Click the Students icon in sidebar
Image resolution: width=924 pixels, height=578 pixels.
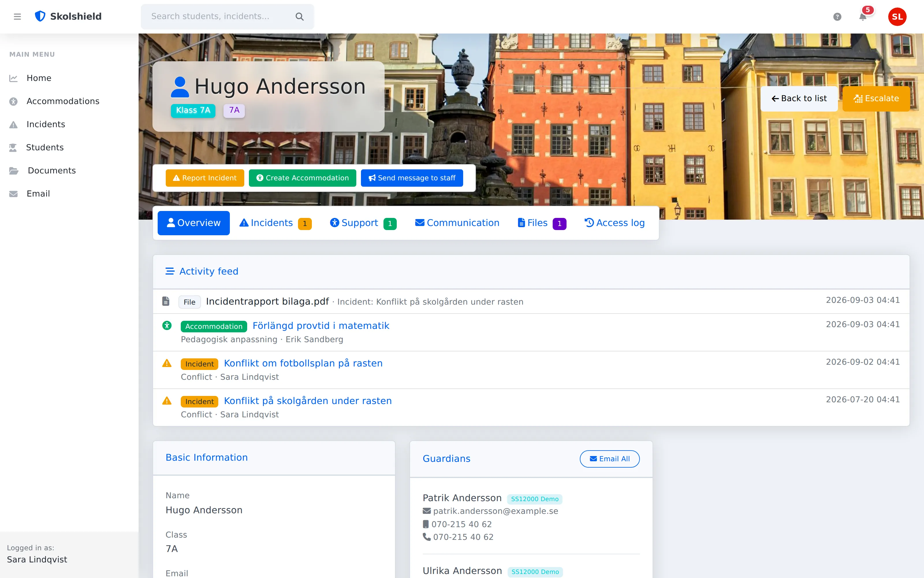pyautogui.click(x=13, y=148)
